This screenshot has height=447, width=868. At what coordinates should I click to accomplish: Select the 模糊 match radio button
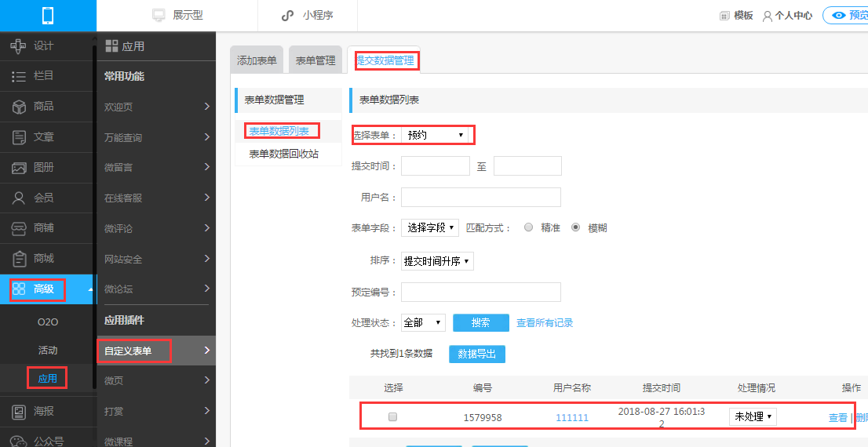point(576,227)
